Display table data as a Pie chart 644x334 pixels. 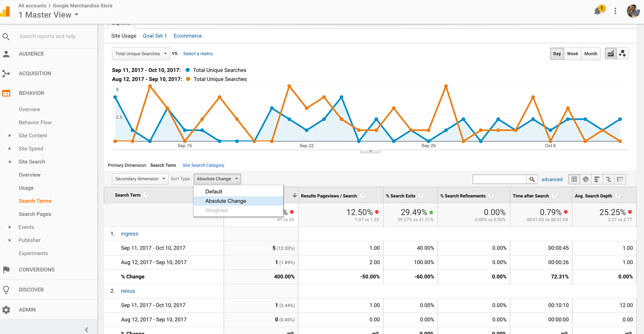pyautogui.click(x=585, y=179)
